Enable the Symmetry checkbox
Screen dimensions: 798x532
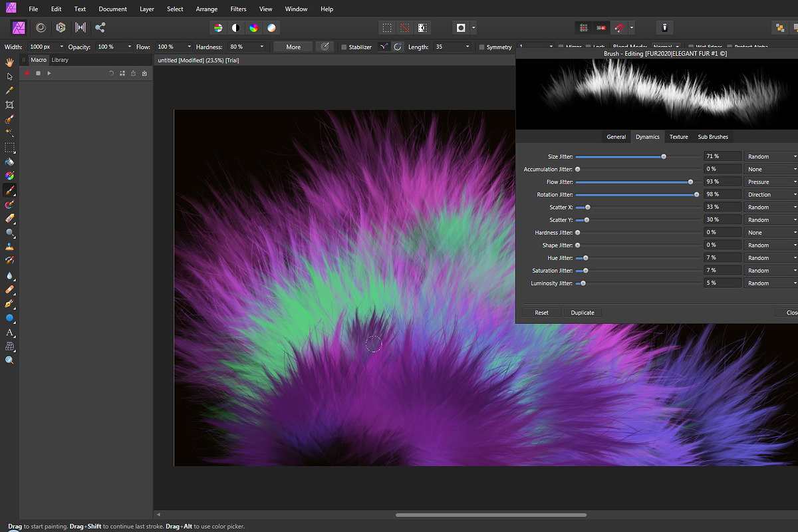tap(481, 47)
